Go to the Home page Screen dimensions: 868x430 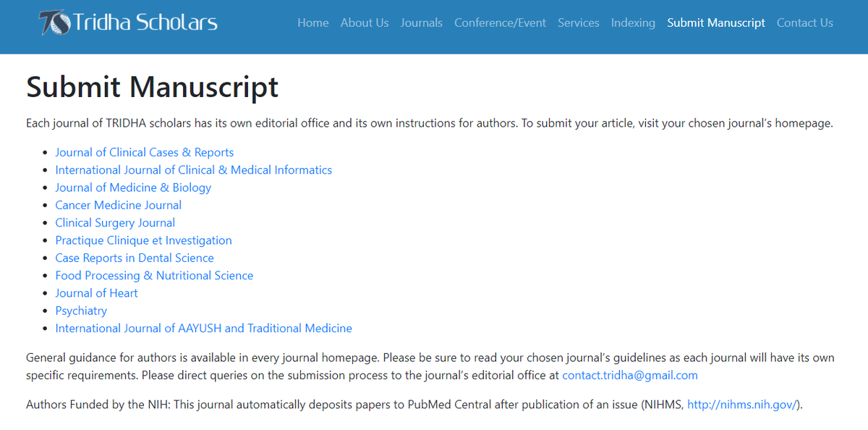[x=313, y=22]
